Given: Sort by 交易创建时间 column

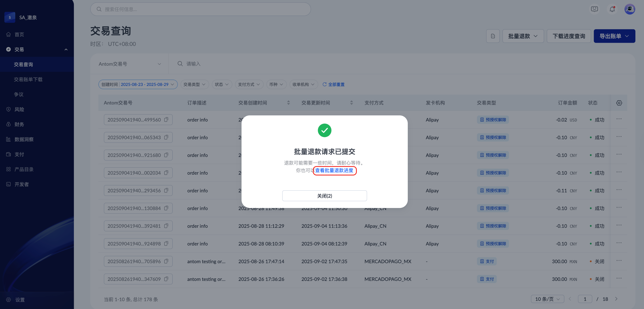Looking at the screenshot, I should coord(288,103).
